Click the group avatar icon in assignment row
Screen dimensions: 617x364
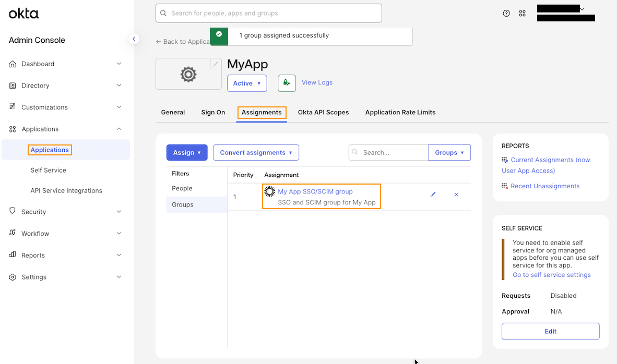tap(269, 191)
